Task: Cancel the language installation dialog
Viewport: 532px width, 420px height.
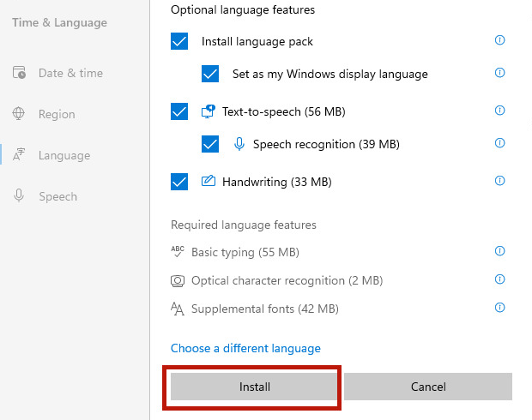Action: tap(427, 387)
